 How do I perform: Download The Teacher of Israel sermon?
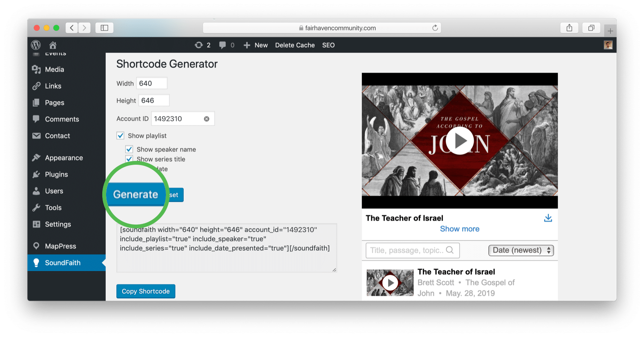[x=548, y=218]
